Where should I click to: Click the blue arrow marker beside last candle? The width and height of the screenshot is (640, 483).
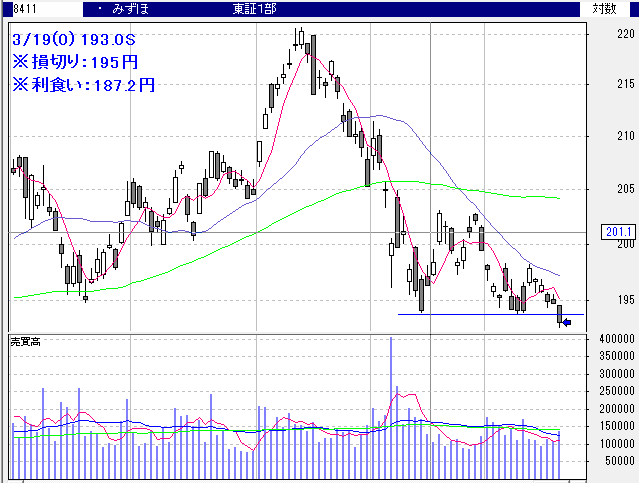(x=567, y=322)
